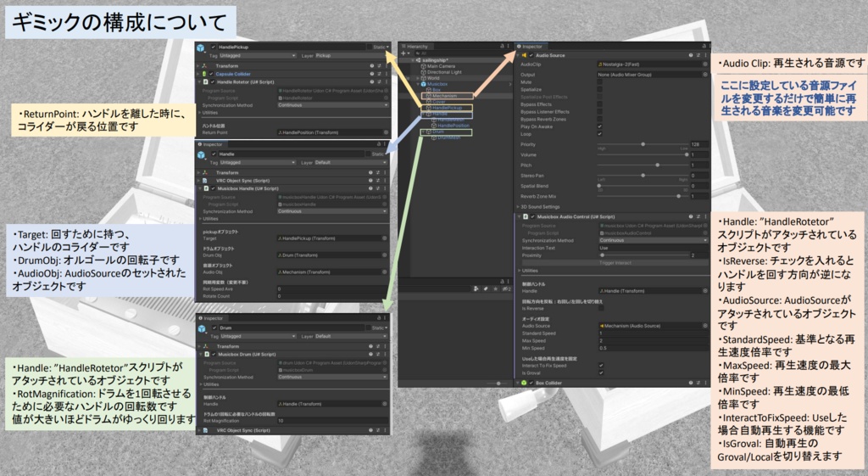Screen dimensions: 868x476
Task: Click the Hierarchy add (+) button
Action: [404, 53]
